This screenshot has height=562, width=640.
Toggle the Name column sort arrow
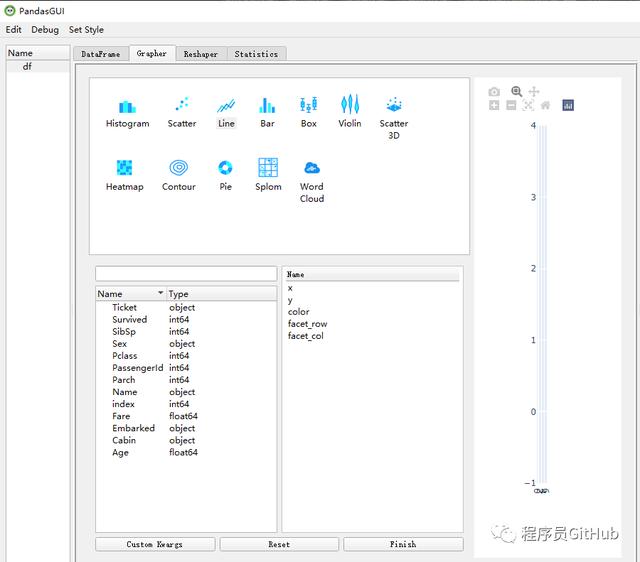(160, 293)
